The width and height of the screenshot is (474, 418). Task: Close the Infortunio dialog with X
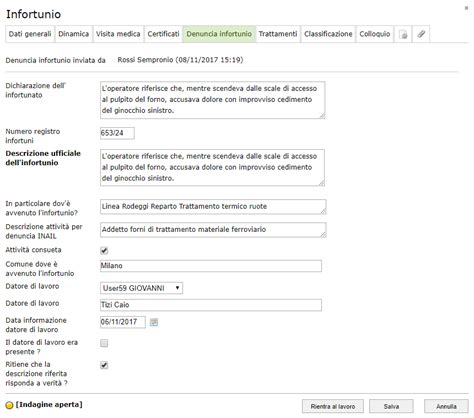466,8
